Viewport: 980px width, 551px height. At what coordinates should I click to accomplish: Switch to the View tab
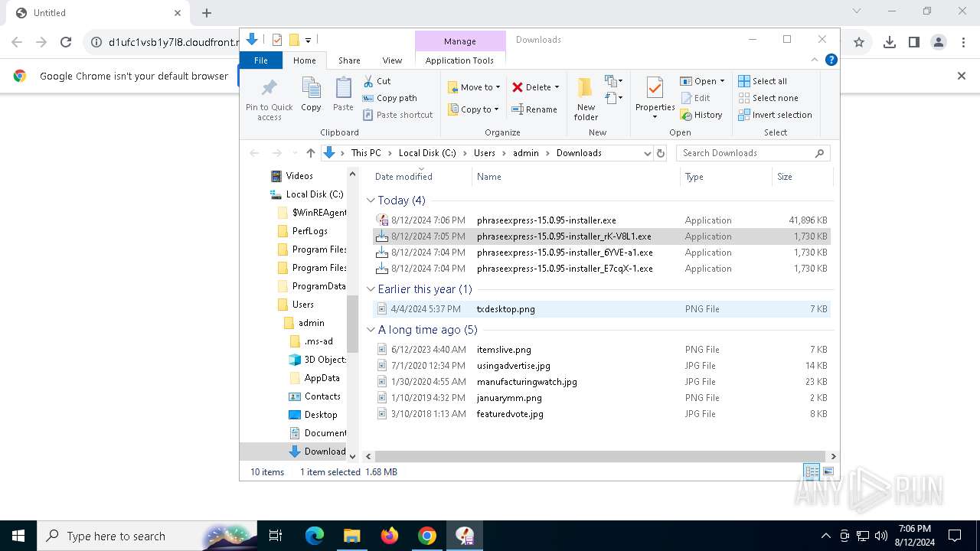pyautogui.click(x=392, y=60)
